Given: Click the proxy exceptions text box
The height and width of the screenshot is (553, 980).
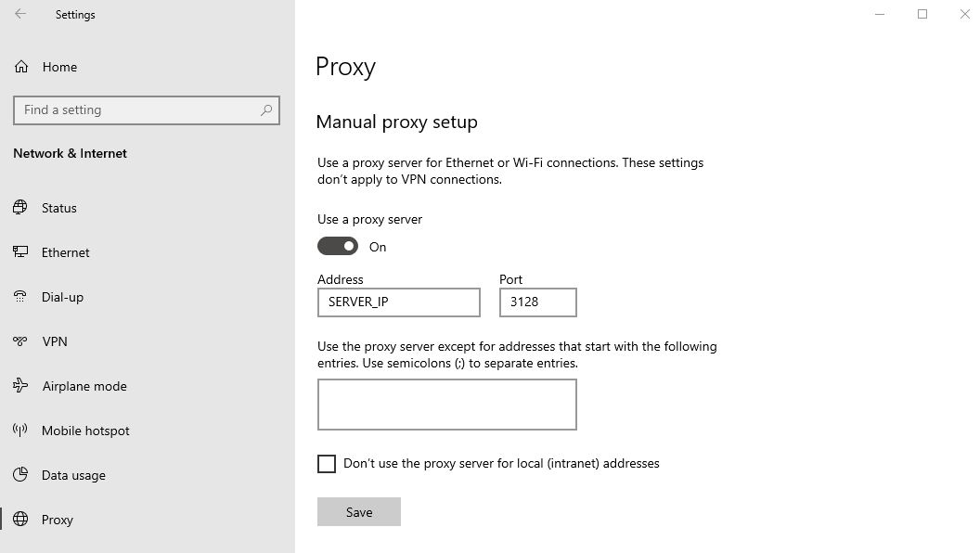Looking at the screenshot, I should pos(447,405).
